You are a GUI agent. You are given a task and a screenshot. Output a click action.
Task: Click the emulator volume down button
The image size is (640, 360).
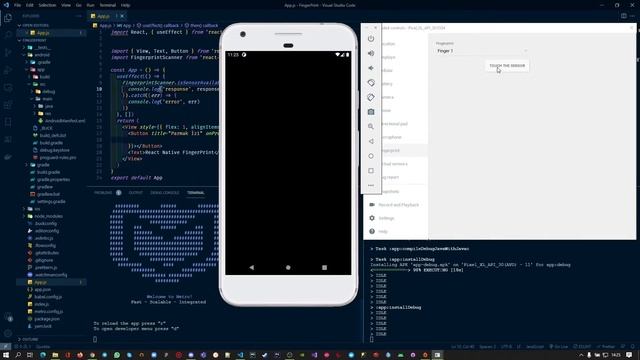371,68
